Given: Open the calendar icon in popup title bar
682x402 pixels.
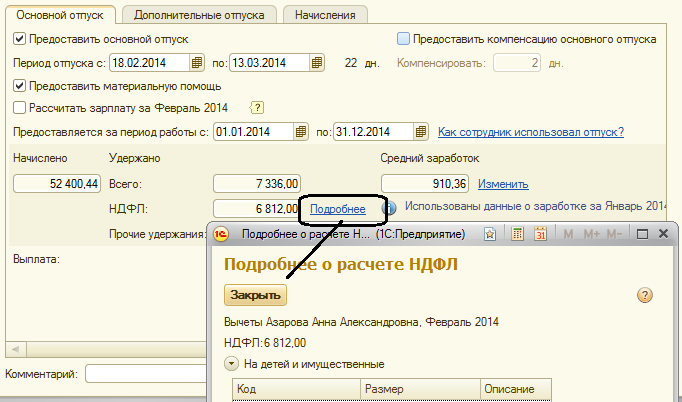Looking at the screenshot, I should (541, 234).
